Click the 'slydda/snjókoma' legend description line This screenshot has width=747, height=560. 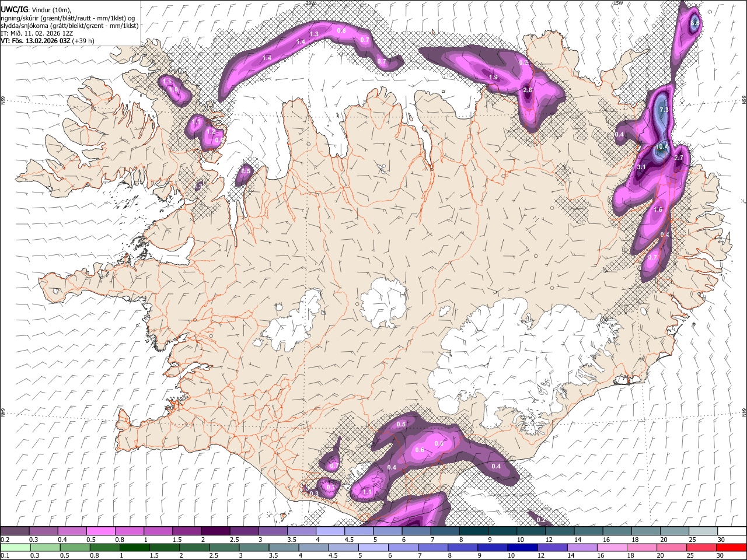69,26
